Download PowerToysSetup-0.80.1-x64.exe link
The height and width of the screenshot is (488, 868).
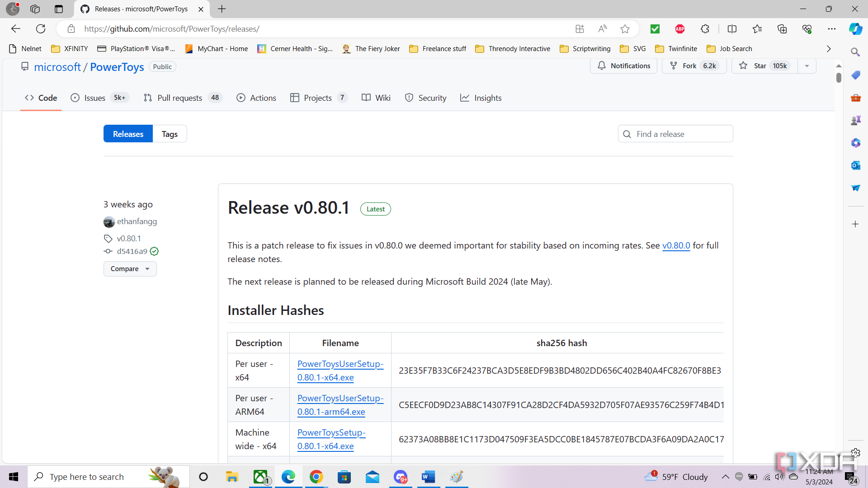331,439
